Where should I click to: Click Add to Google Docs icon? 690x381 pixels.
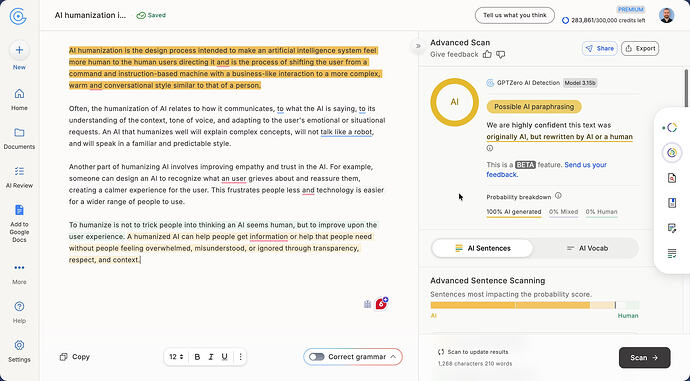coord(19,210)
